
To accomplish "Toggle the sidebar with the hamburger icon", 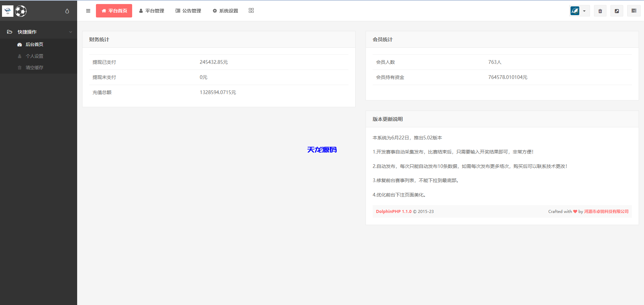I will [x=88, y=10].
